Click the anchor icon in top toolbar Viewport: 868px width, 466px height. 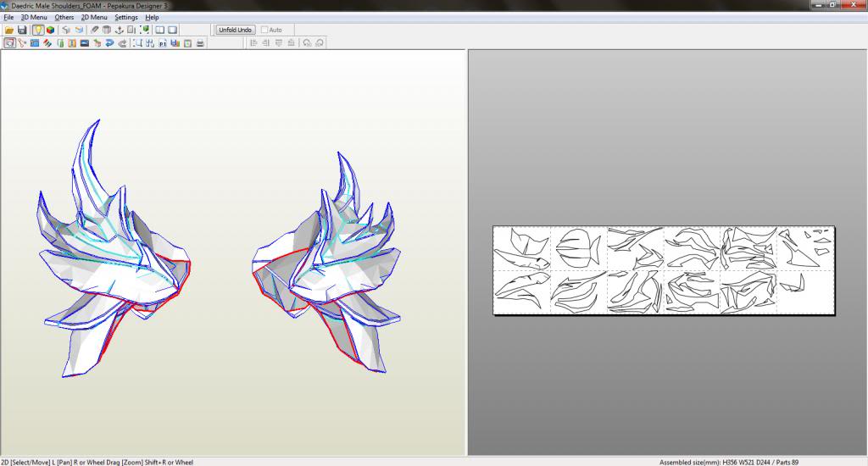point(119,30)
